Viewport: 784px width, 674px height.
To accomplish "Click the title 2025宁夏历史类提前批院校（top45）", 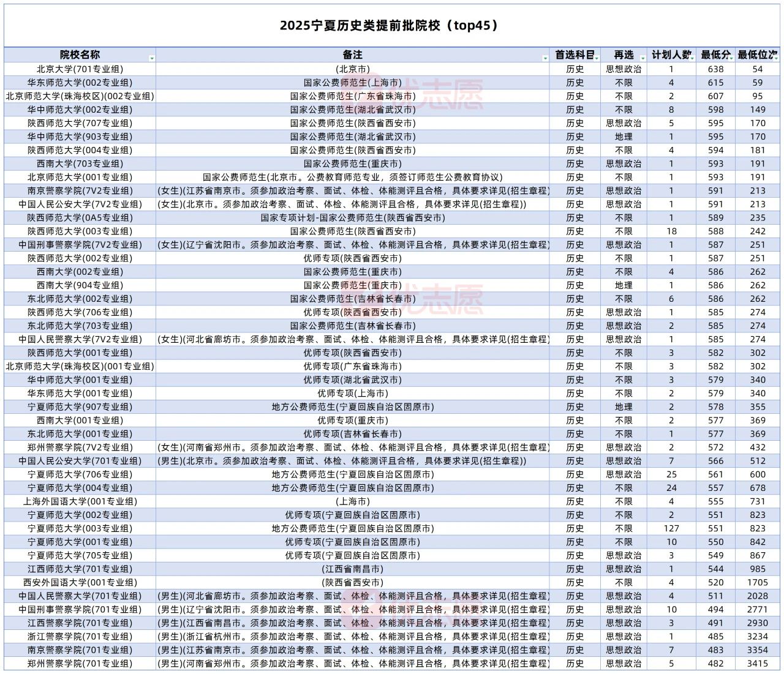I will tap(389, 26).
